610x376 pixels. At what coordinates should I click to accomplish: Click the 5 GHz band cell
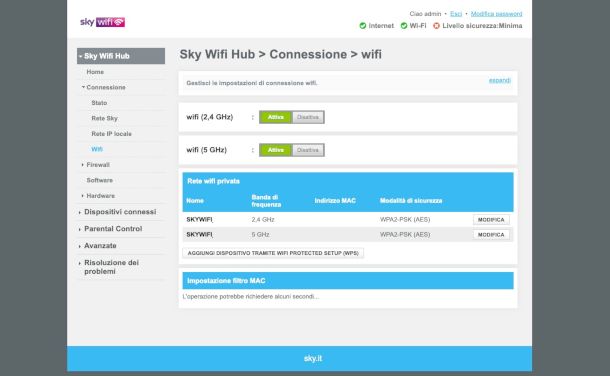point(260,235)
